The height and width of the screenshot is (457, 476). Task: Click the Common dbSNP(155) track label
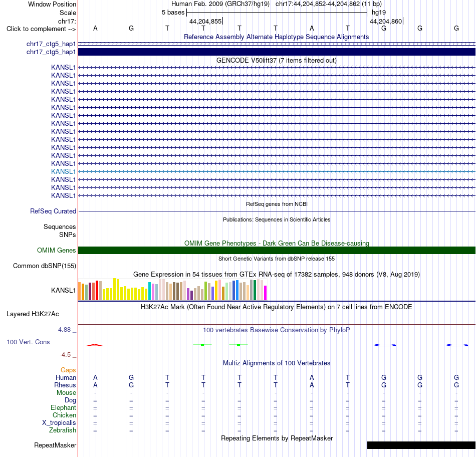coord(44,266)
